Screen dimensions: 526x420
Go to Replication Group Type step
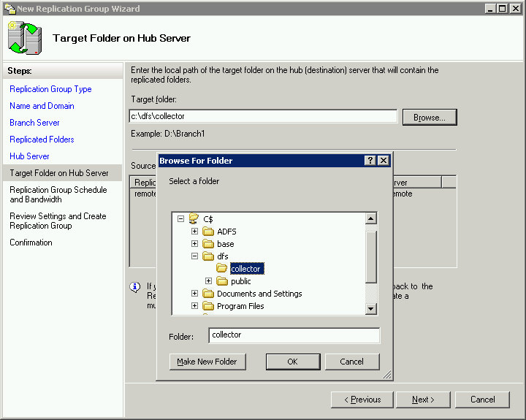click(x=50, y=89)
